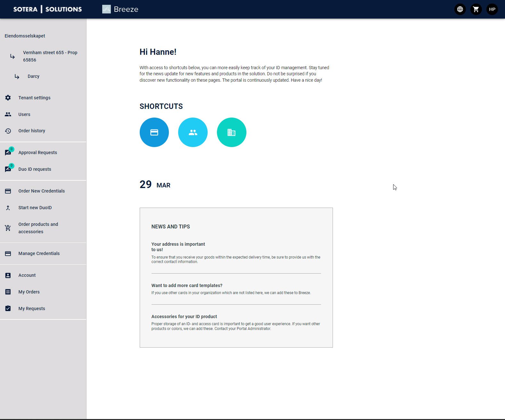Open the credit card shortcut circle
Screen dimensions: 505x420
pyautogui.click(x=154, y=132)
